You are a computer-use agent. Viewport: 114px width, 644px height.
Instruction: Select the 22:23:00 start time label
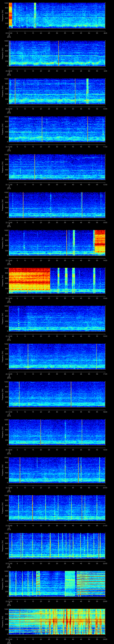9,639
